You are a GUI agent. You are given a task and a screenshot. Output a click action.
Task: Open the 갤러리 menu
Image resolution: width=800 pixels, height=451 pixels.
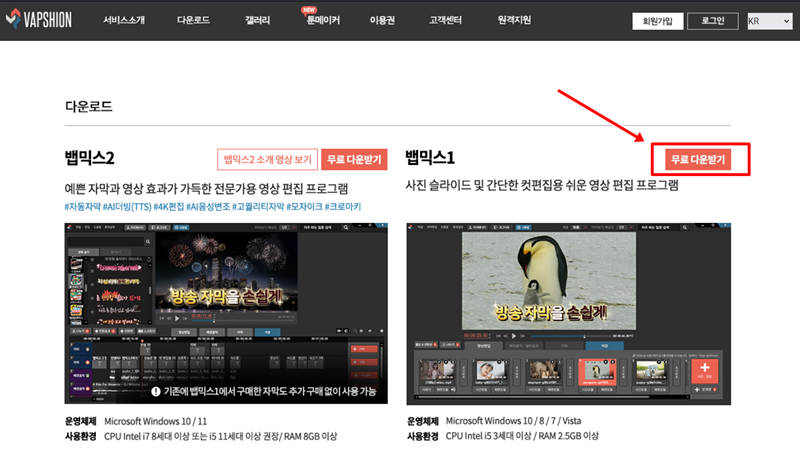[257, 20]
